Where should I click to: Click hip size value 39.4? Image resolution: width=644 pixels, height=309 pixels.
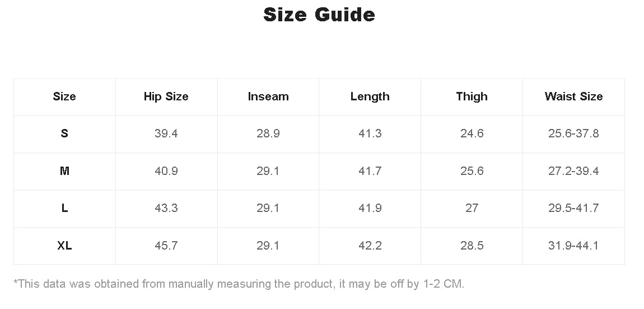(x=166, y=133)
